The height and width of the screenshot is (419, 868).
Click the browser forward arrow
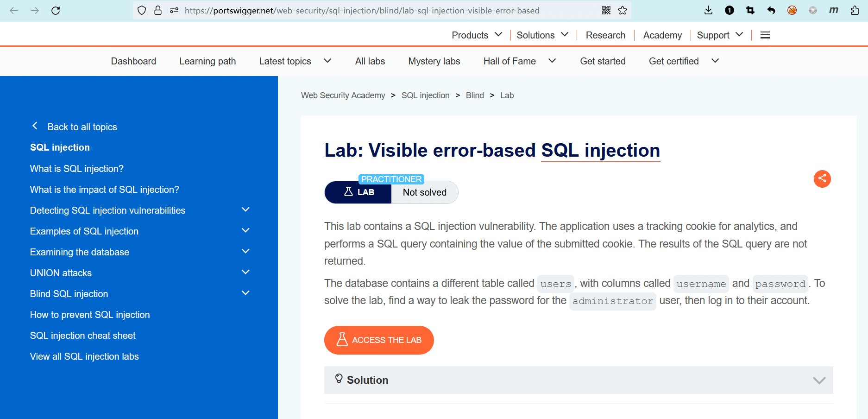[x=35, y=10]
